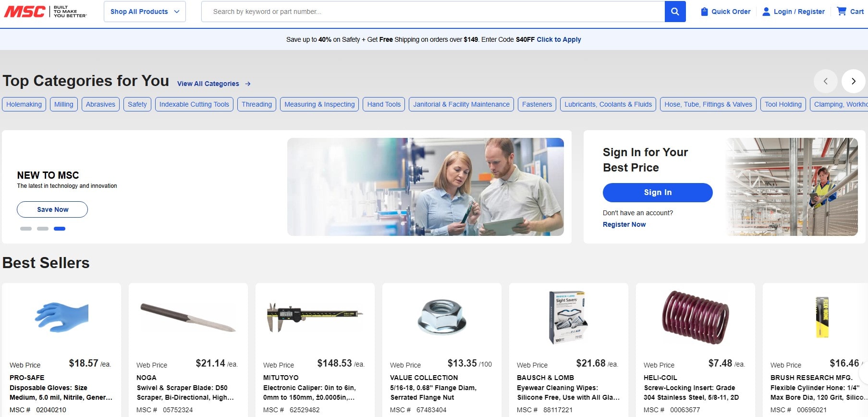
Task: Open Quick Order clipboard icon
Action: coord(704,12)
